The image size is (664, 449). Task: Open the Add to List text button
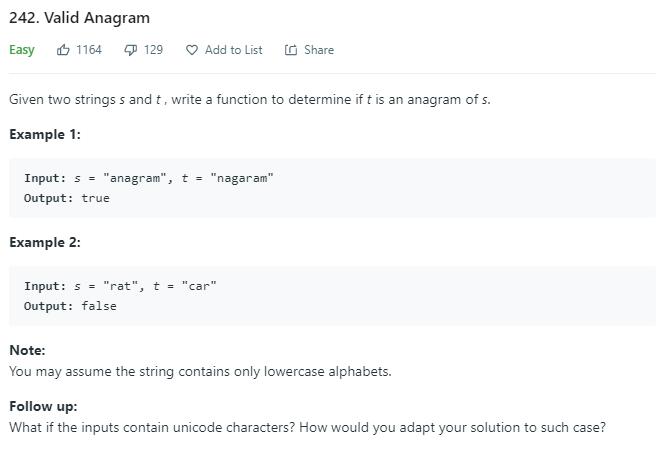tap(233, 50)
